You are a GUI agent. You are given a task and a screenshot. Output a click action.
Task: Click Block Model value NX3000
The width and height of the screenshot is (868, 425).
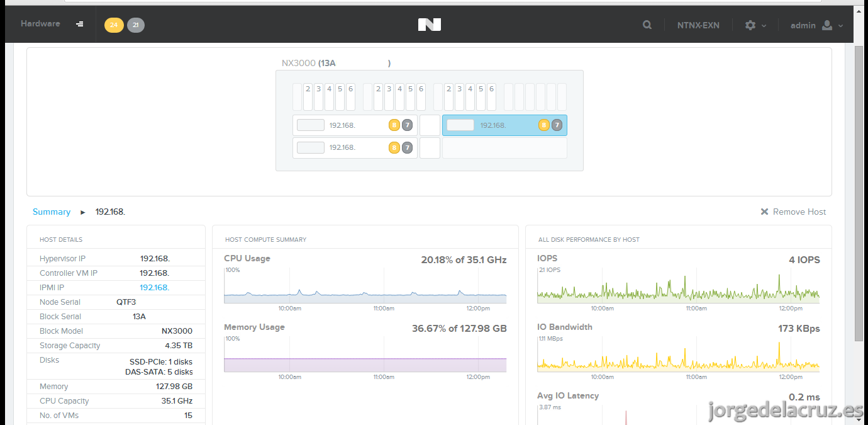click(x=177, y=331)
